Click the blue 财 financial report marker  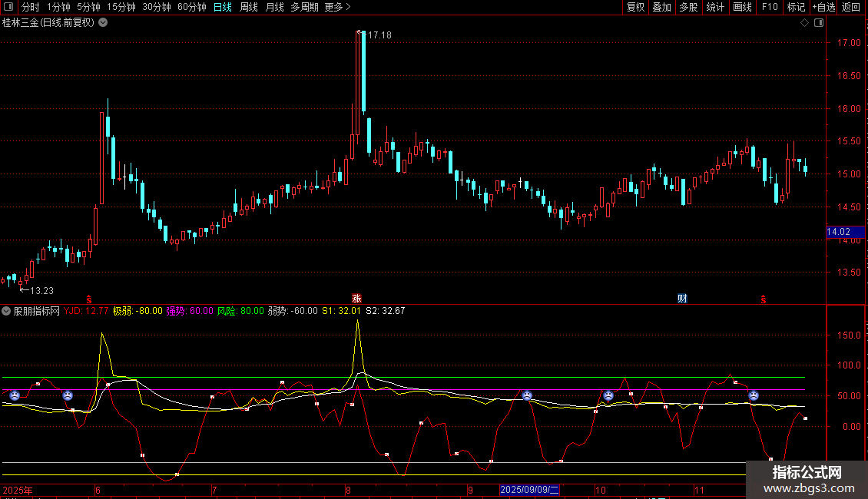pos(681,298)
